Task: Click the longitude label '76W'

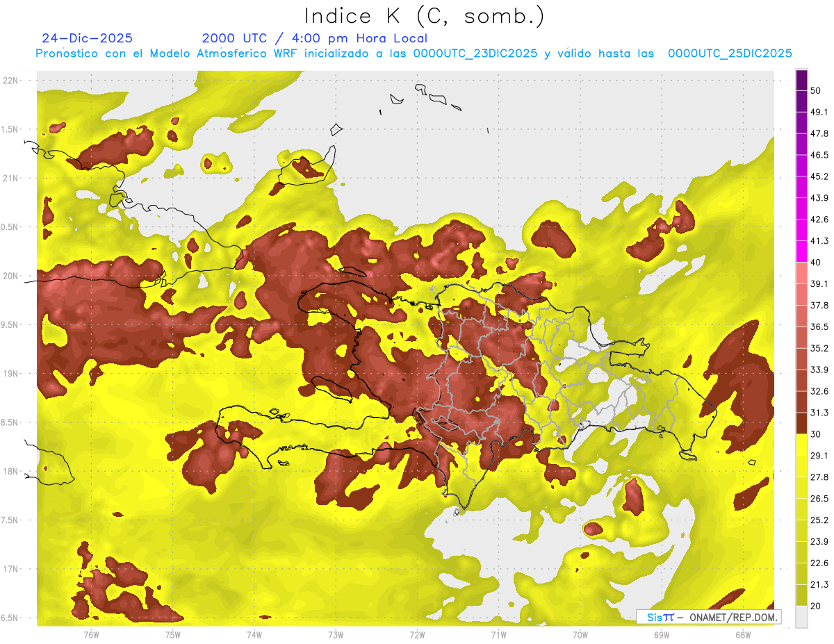Action: pos(91,635)
